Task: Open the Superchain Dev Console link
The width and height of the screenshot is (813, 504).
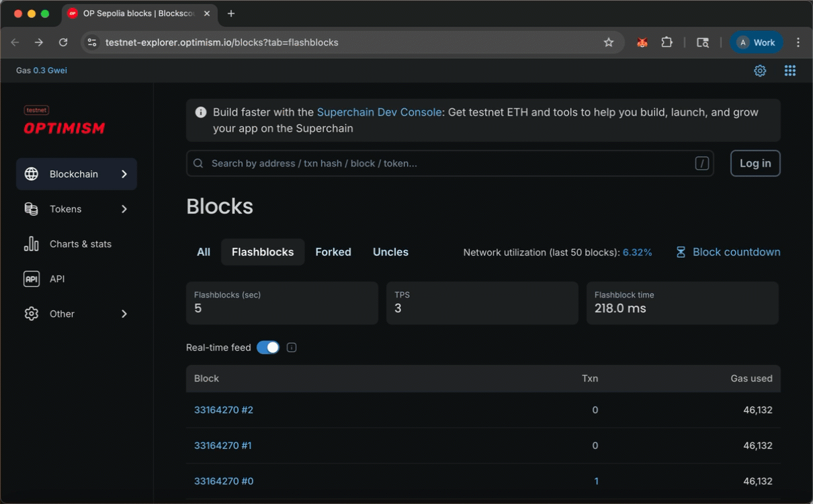Action: 379,112
